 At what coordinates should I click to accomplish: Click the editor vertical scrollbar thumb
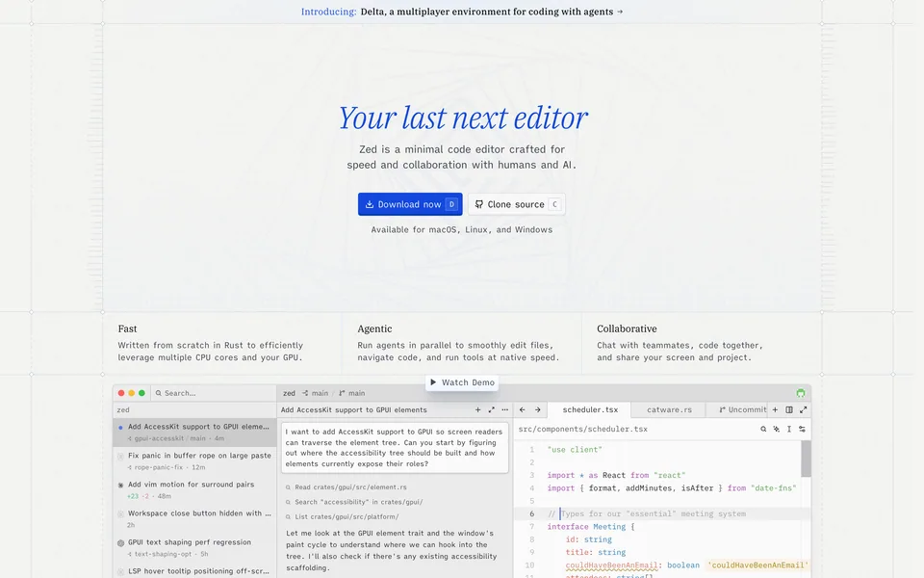coord(806,459)
